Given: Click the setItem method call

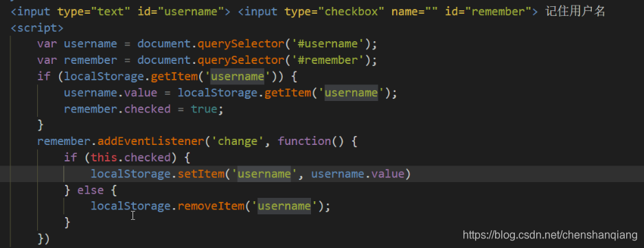Looking at the screenshot, I should [201, 174].
